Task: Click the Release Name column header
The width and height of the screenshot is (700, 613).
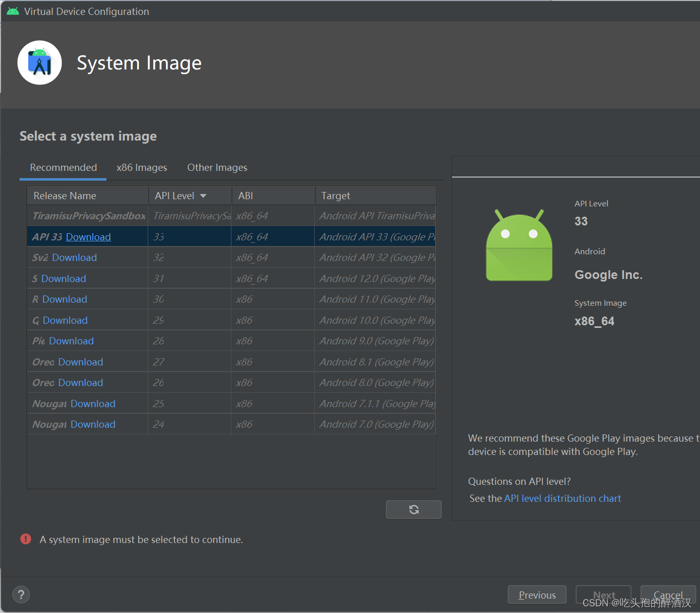Action: tap(65, 196)
